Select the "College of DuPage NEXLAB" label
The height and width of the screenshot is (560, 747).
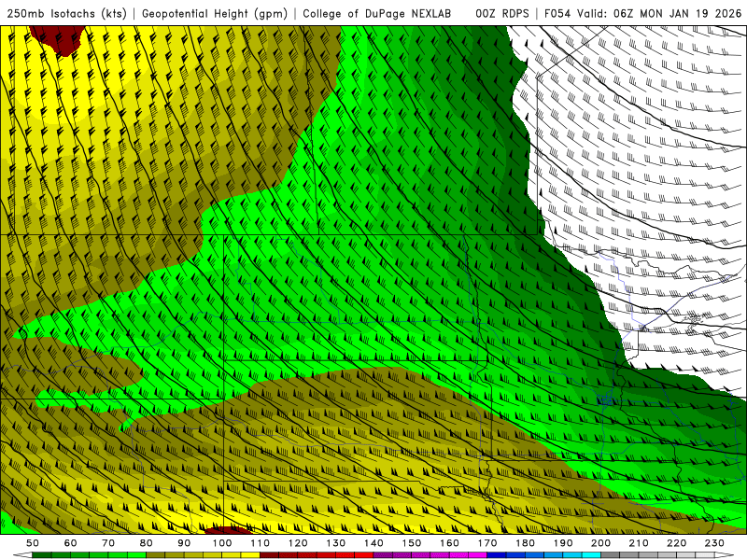(377, 13)
